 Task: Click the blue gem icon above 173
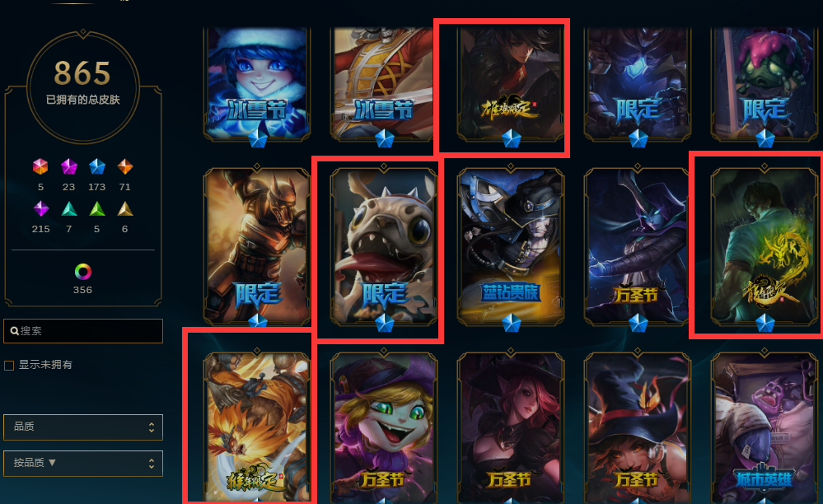click(97, 167)
